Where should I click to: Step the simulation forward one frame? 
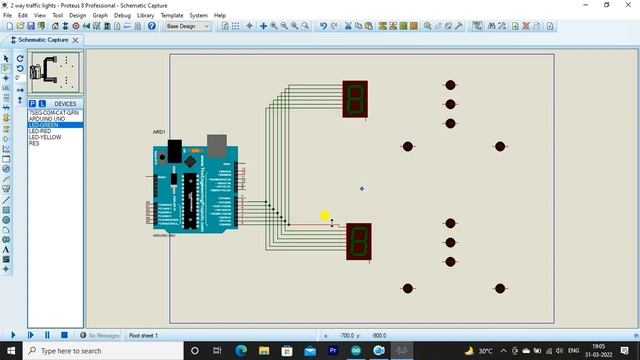point(30,335)
